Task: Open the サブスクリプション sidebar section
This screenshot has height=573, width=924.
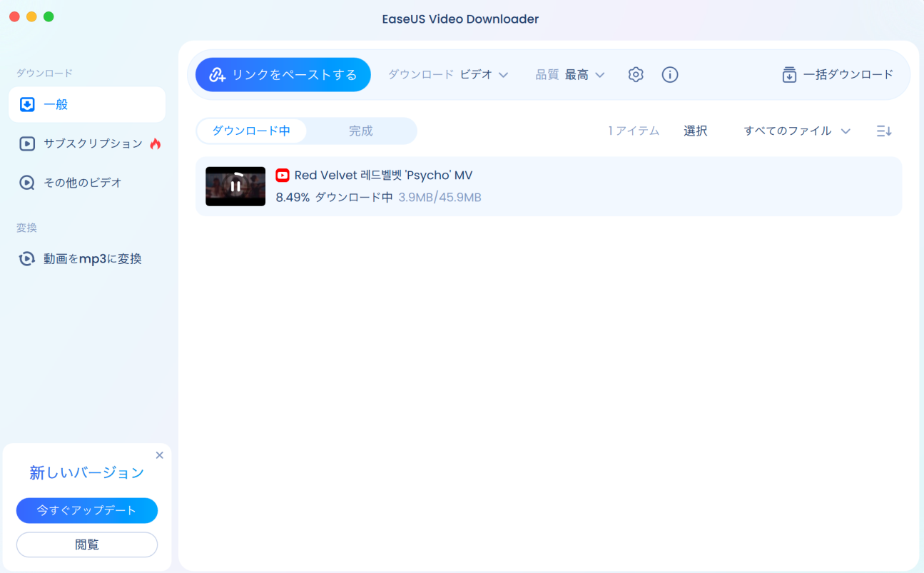Action: click(x=86, y=143)
